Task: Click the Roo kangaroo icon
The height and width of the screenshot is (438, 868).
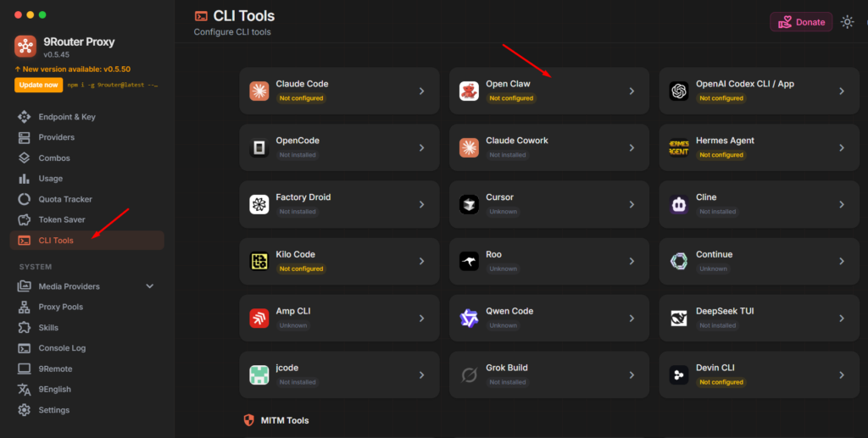Action: (469, 261)
